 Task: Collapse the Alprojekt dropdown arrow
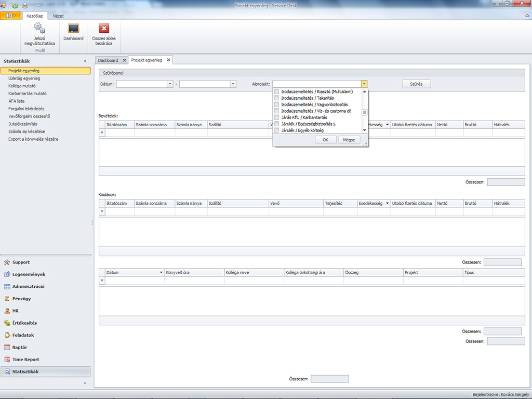coord(364,84)
